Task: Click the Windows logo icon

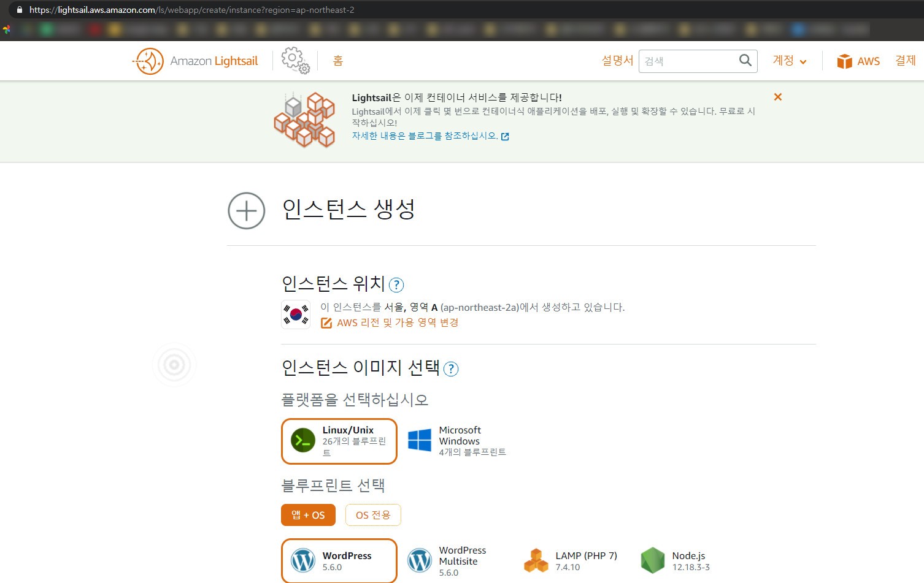Action: pos(420,440)
